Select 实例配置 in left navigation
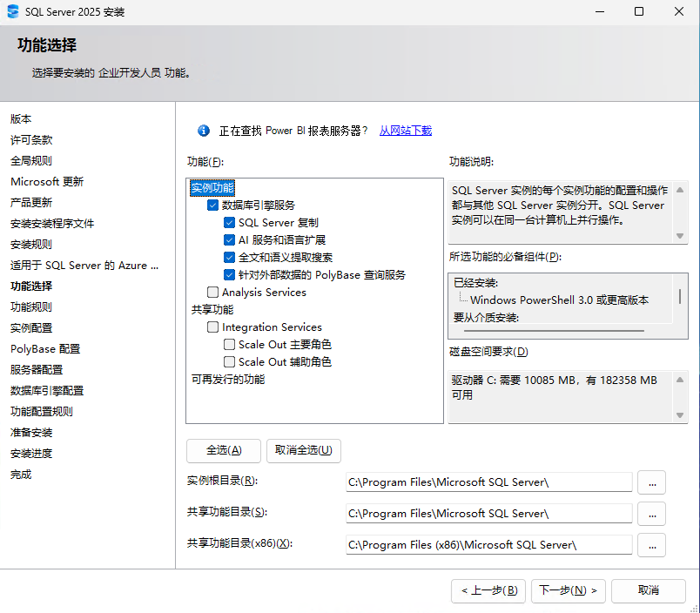The width and height of the screenshot is (700, 613). pos(32,327)
